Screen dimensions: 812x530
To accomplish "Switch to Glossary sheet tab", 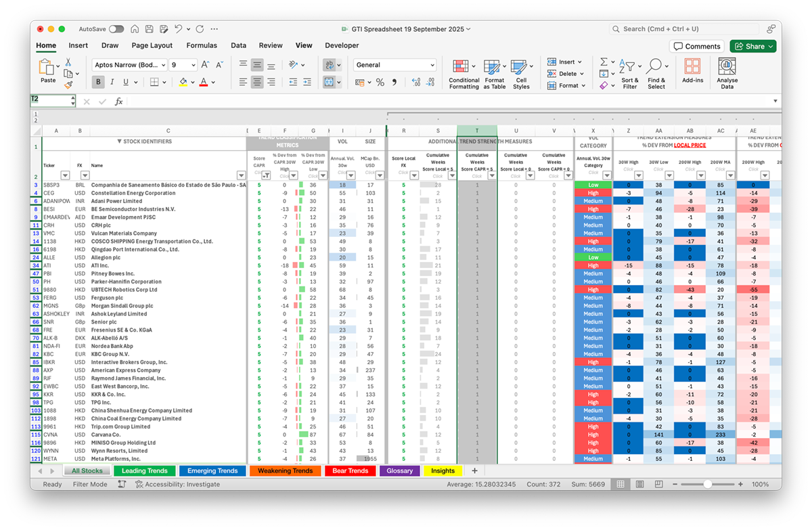I will [x=399, y=470].
